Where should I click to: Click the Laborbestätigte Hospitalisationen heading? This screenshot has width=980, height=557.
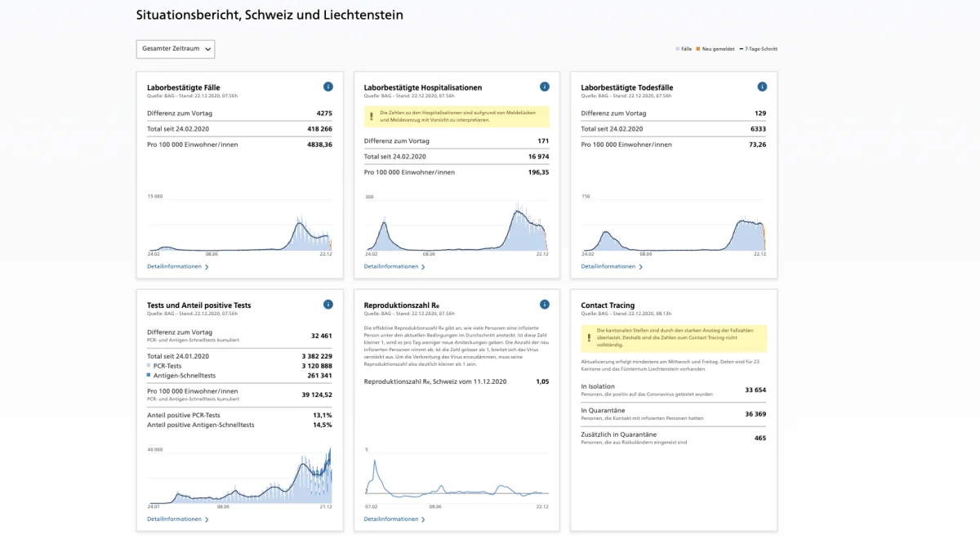coord(423,87)
